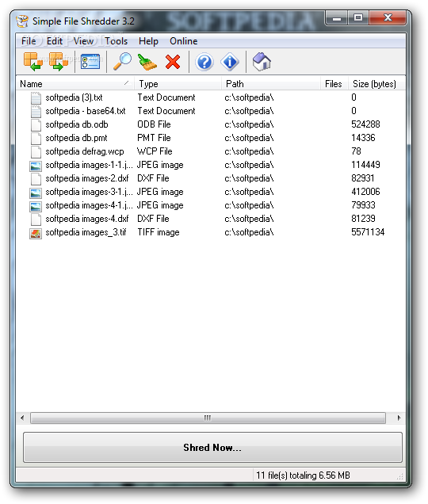Image resolution: width=428 pixels, height=504 pixels.
Task: Click the size value 412006
Action: (365, 192)
